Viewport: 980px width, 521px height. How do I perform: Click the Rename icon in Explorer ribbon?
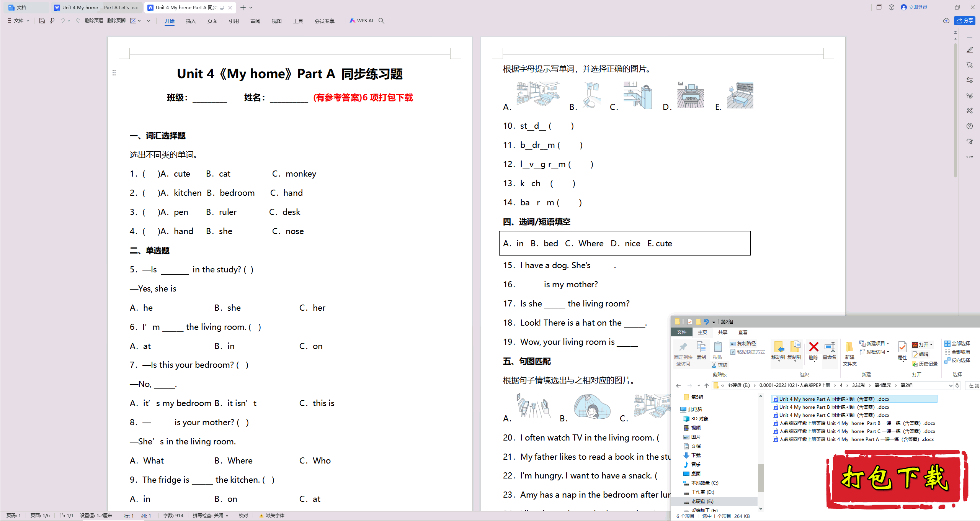click(x=830, y=347)
